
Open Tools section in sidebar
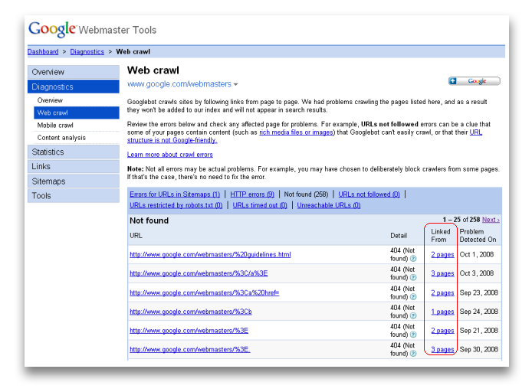tap(74, 196)
